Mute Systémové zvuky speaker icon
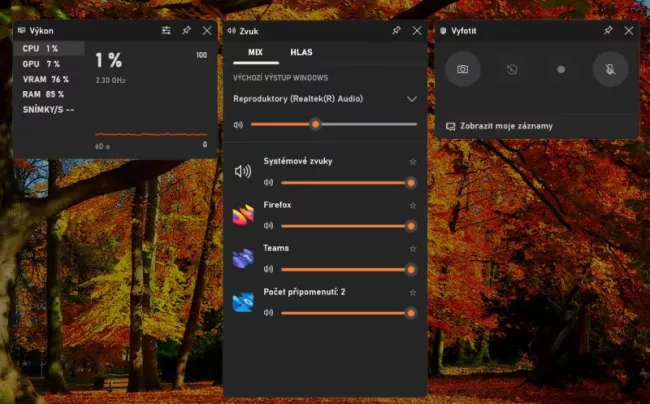 [269, 182]
